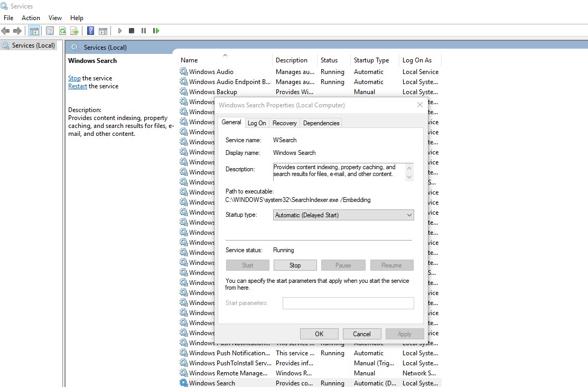Screen dimensions: 588x387
Task: Toggle the console tree show/hide toolbar icon
Action: [34, 31]
